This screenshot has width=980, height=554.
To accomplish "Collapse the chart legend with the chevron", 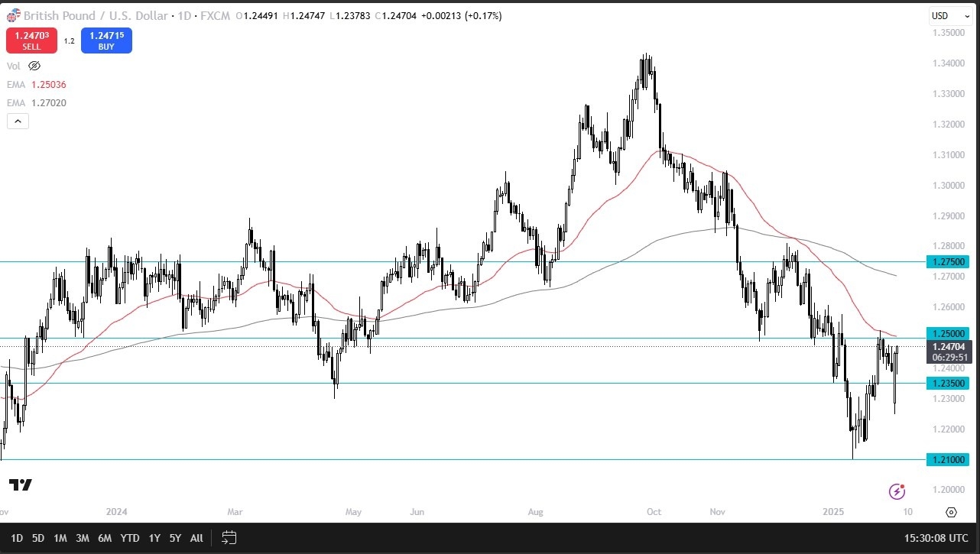I will click(x=18, y=121).
